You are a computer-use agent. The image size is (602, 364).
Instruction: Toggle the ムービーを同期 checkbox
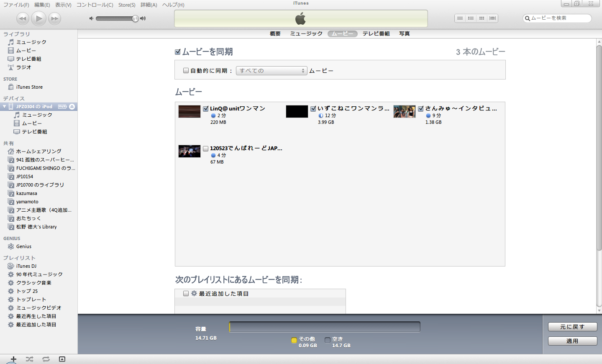coord(178,52)
